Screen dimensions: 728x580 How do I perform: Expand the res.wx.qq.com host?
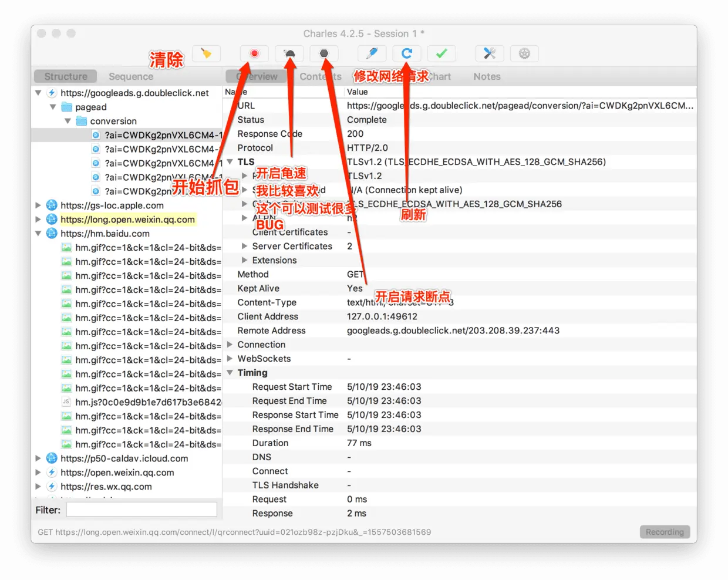[x=38, y=487]
